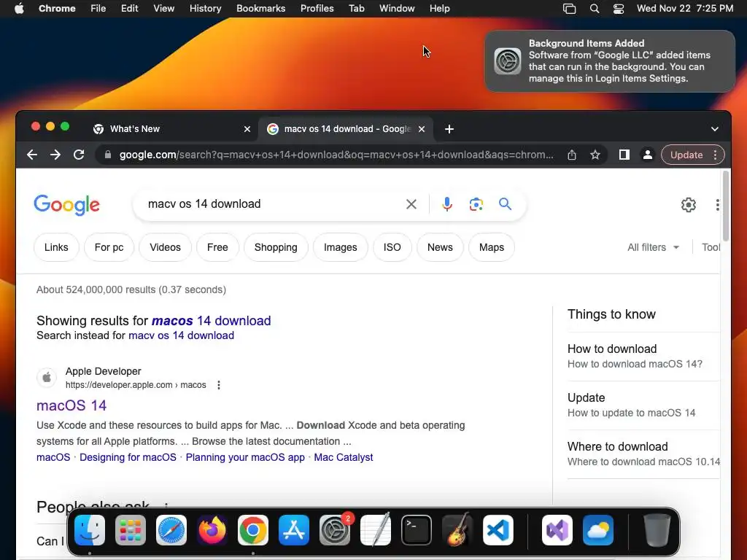Go back to the previous page
This screenshot has width=747, height=560.
tap(32, 155)
